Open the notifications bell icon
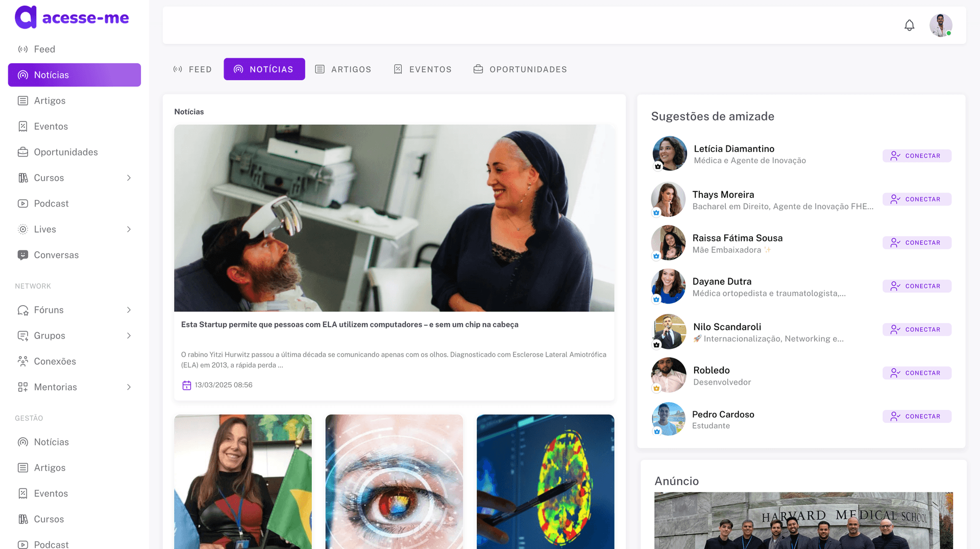The width and height of the screenshot is (980, 549). point(909,26)
